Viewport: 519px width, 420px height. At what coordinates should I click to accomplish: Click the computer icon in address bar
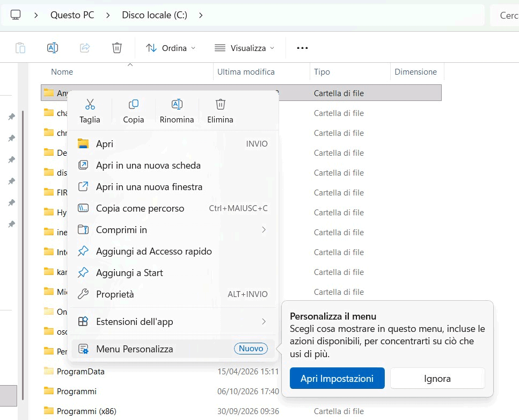pos(16,15)
